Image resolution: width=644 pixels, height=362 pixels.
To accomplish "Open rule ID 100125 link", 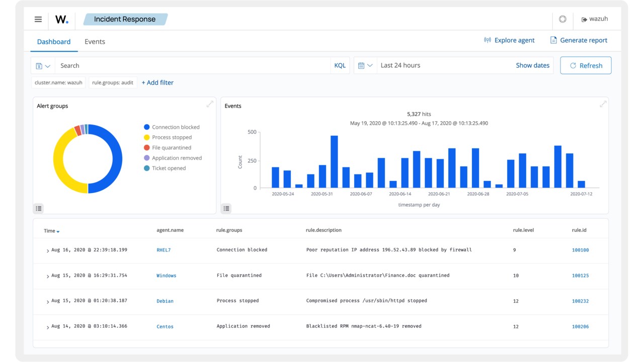I will coord(580,276).
